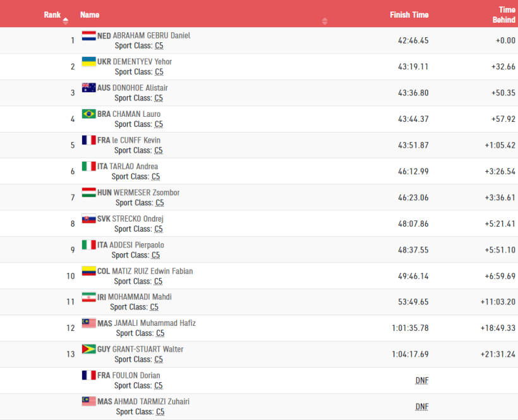Click the Guyana flag next to GRANT-STUART
The image size is (518, 420).
pyautogui.click(x=89, y=349)
